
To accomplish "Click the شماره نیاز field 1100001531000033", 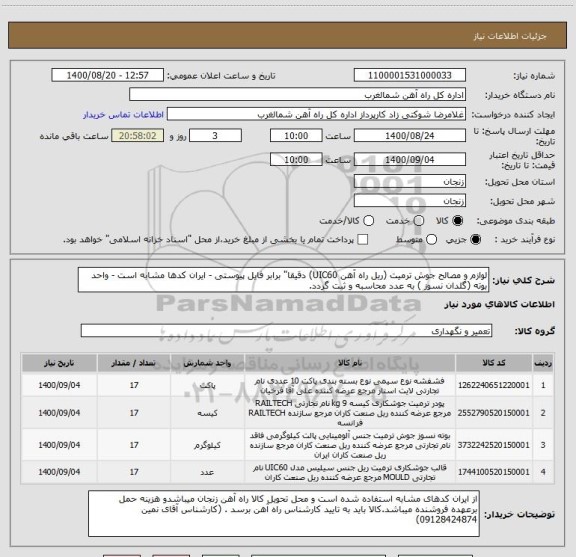I will pos(410,75).
